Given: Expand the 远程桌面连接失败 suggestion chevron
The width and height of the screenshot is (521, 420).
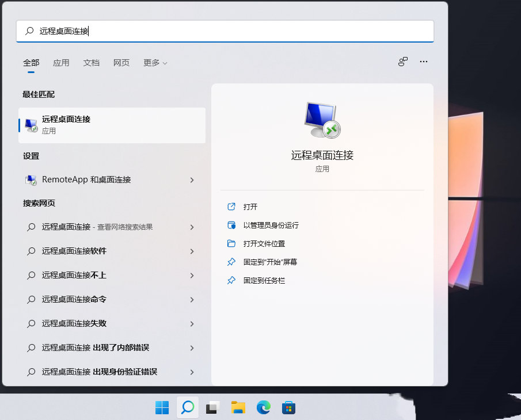Looking at the screenshot, I should click(x=192, y=324).
